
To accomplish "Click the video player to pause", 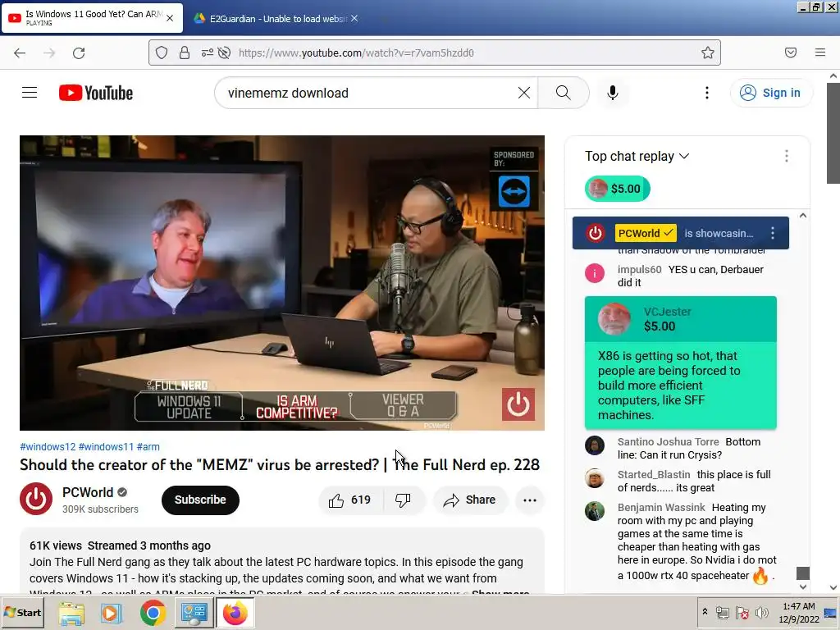I will 282,283.
